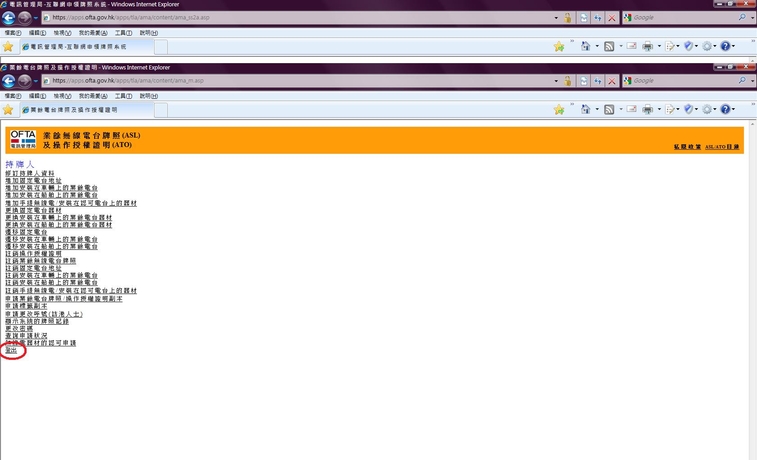
Task: Click the OFTA logo in the orange banner
Action: point(23,140)
